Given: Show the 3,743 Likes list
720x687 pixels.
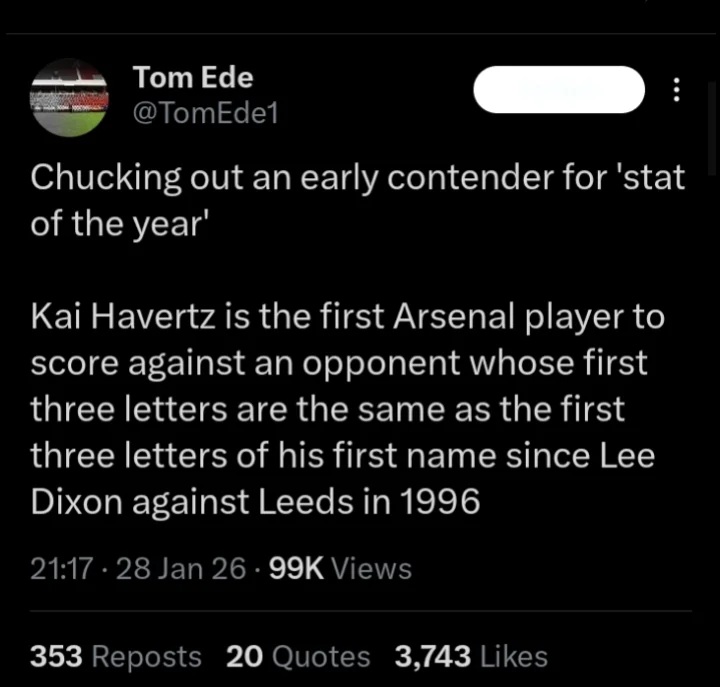Looking at the screenshot, I should (471, 656).
